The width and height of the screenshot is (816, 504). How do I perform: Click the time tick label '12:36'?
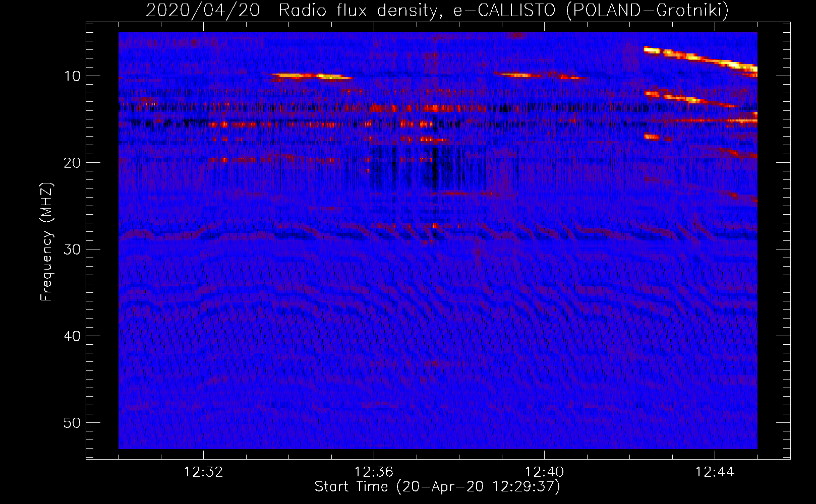374,472
